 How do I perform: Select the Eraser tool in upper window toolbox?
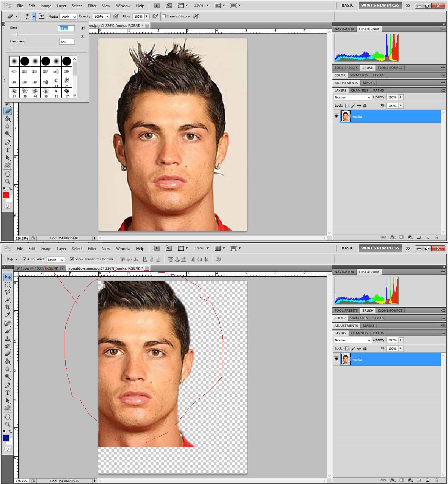[8, 111]
